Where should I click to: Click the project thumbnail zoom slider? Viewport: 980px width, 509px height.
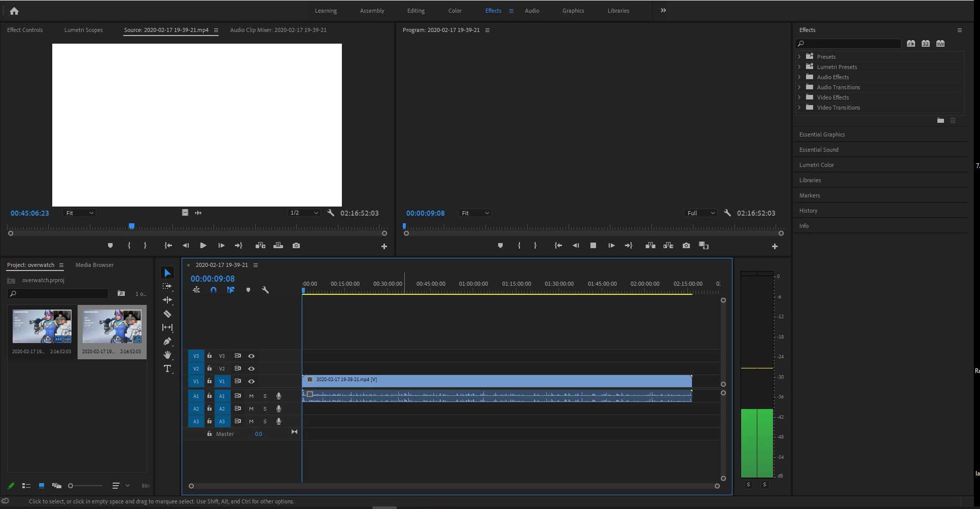[x=85, y=486]
